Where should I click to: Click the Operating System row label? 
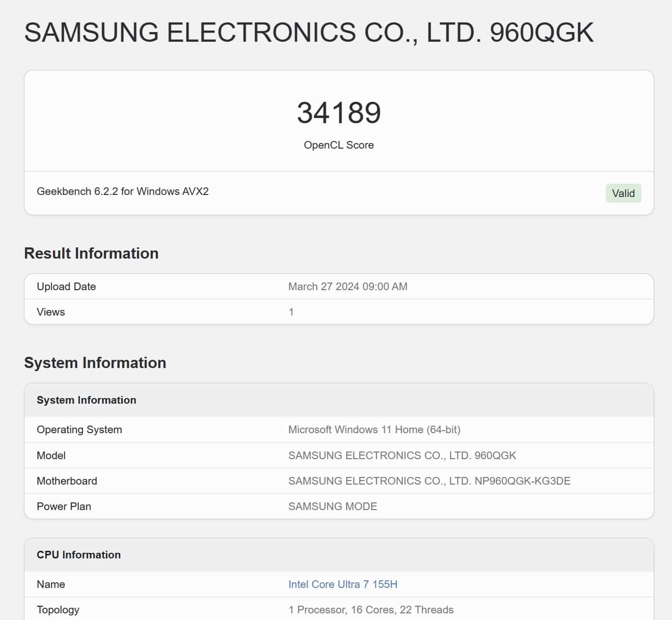click(x=79, y=430)
